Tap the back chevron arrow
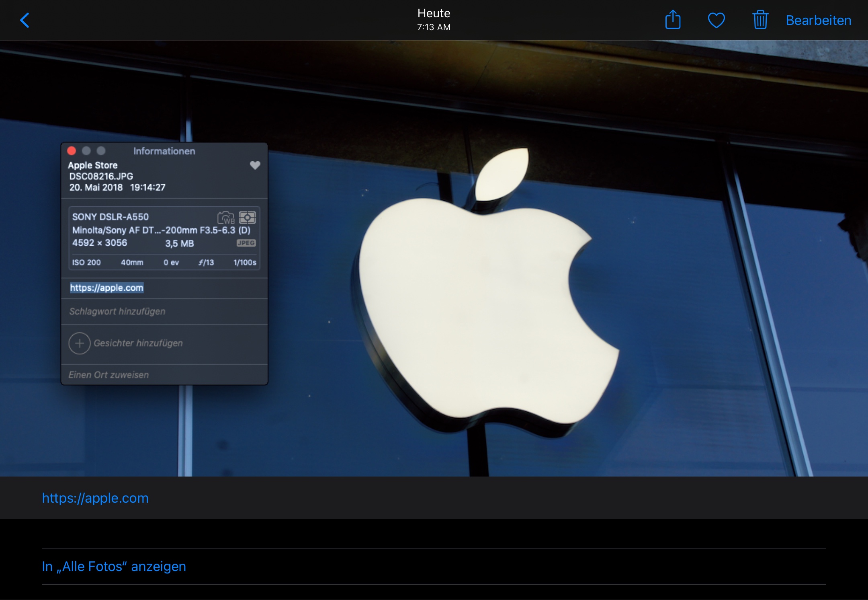 (x=25, y=20)
